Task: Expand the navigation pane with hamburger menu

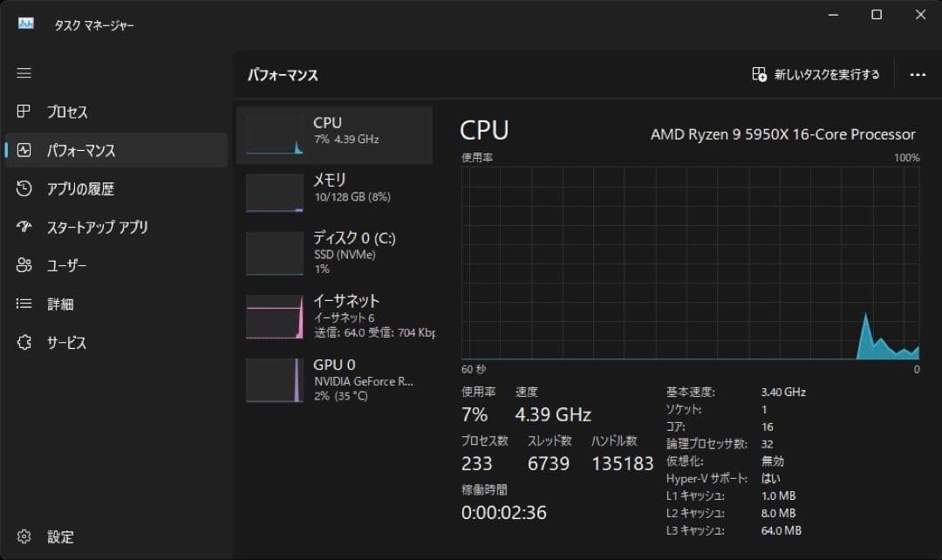Action: coord(24,73)
